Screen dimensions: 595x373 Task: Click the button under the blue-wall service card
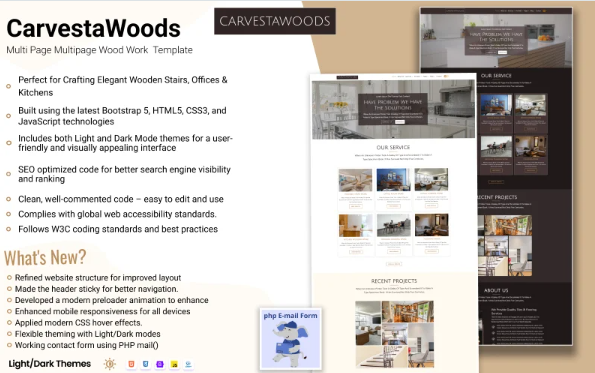pyautogui.click(x=394, y=206)
